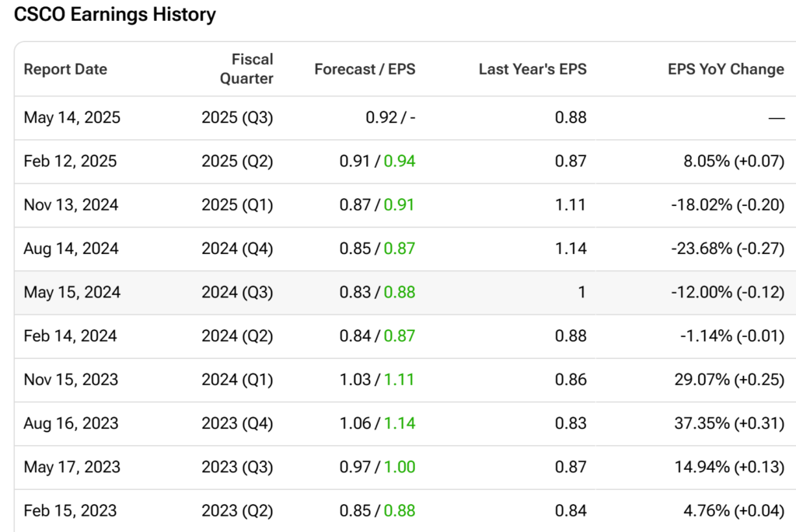Click the 2024 (Q4) fiscal quarter cell
The image size is (796, 532).
(x=237, y=249)
